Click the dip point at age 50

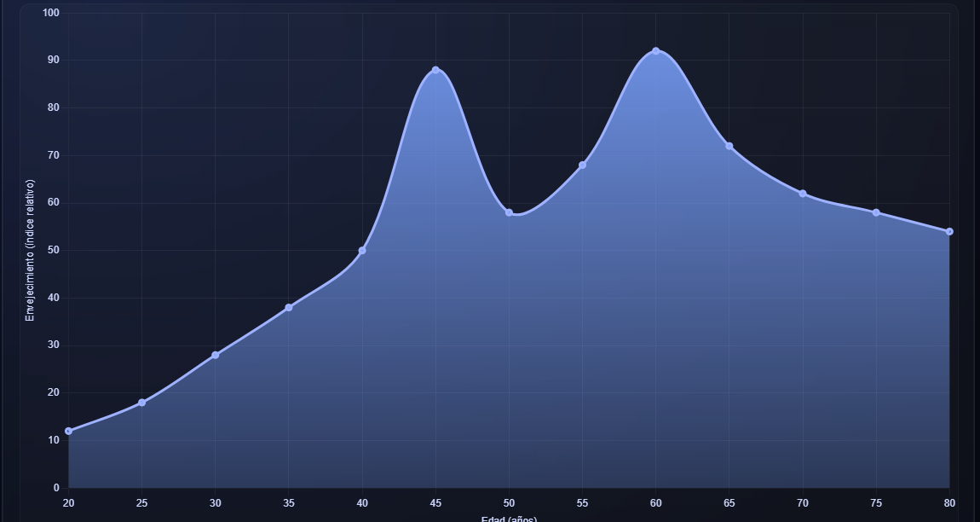[509, 212]
